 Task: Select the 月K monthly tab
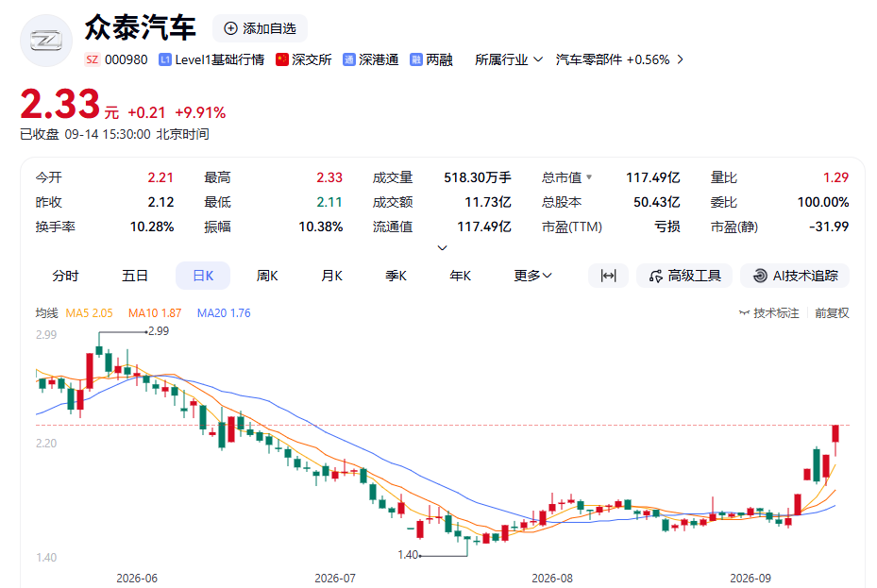pyautogui.click(x=332, y=276)
